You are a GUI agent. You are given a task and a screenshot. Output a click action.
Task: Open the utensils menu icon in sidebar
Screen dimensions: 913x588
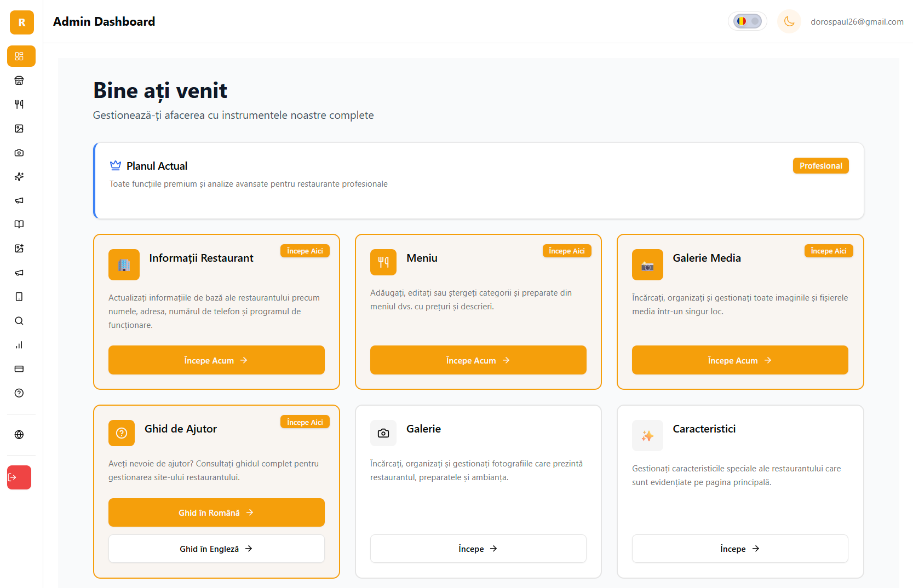click(19, 104)
